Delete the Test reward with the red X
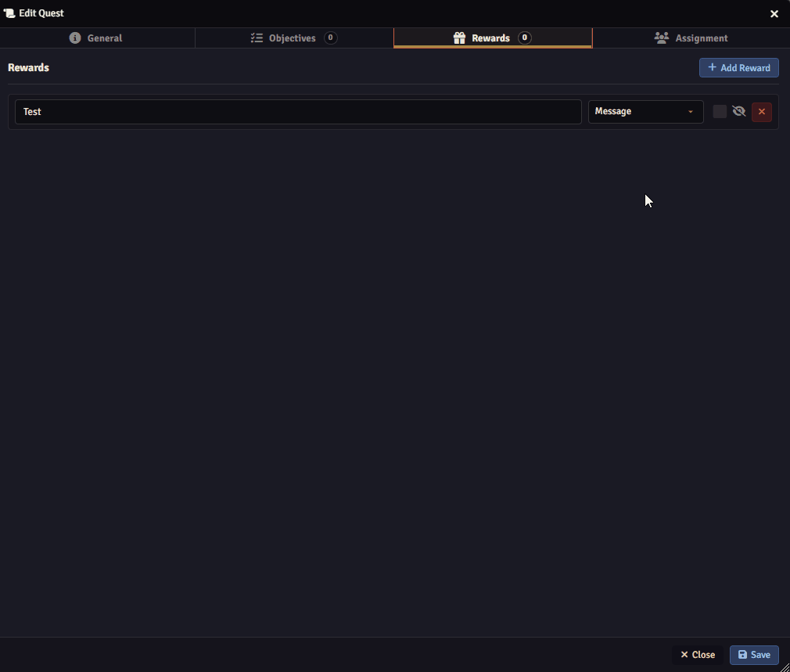Viewport: 790px width, 672px height. point(761,112)
